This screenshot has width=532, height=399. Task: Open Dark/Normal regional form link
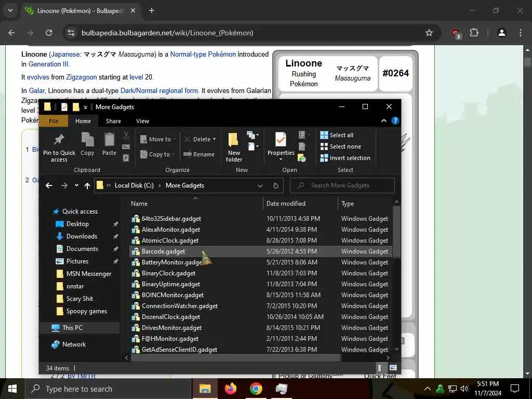(159, 90)
